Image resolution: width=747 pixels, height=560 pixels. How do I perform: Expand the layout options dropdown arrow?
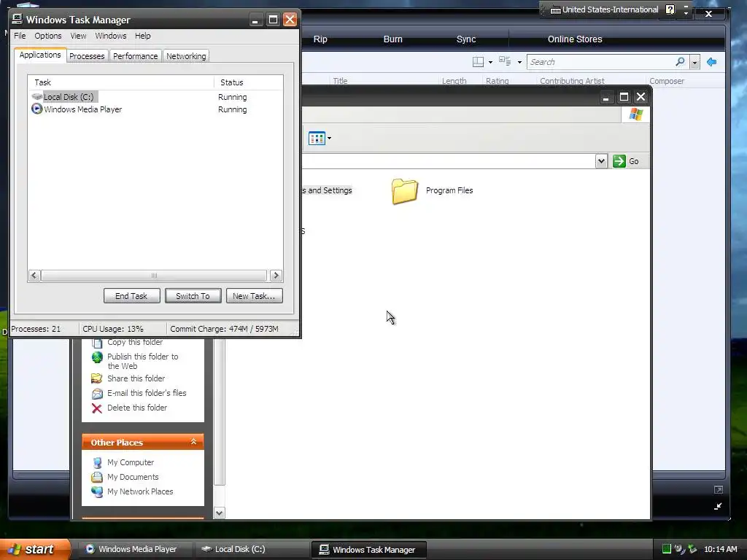490,62
